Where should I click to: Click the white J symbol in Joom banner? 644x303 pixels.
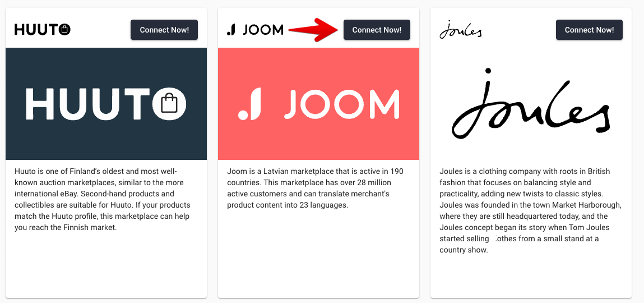(x=250, y=104)
